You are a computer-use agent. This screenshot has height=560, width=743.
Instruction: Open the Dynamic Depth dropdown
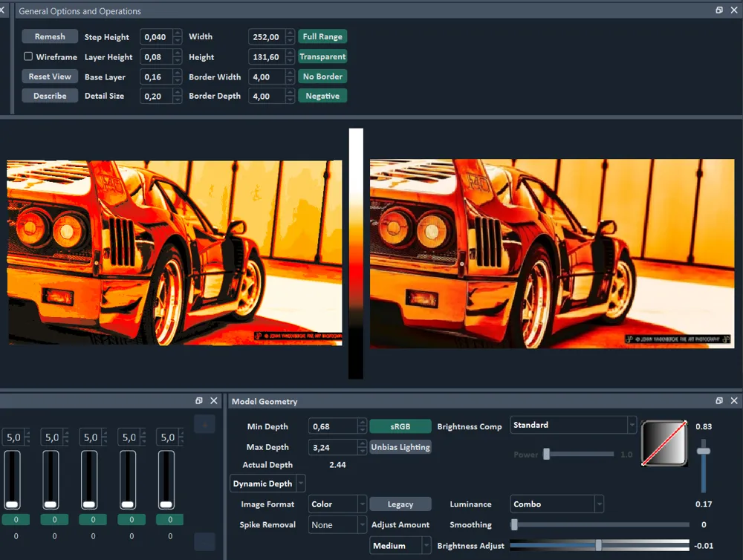(268, 484)
